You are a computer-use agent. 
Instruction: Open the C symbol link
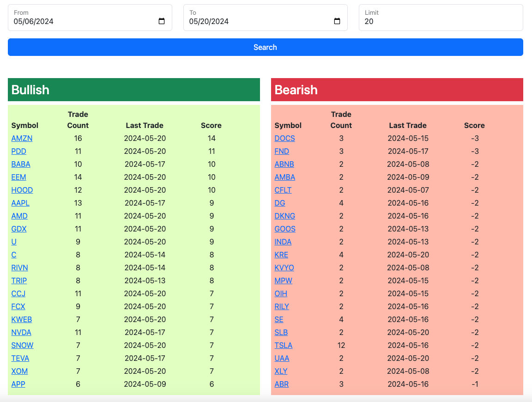pos(14,255)
